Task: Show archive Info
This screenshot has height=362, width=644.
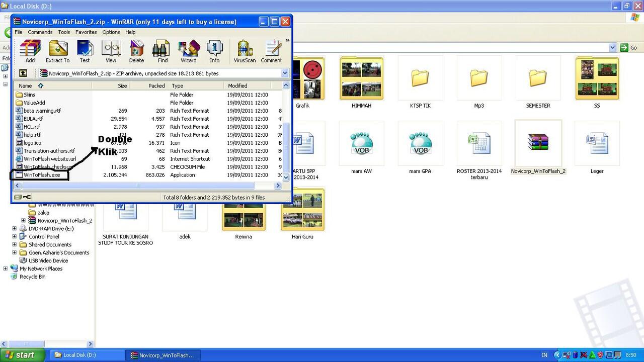Action: (215, 52)
